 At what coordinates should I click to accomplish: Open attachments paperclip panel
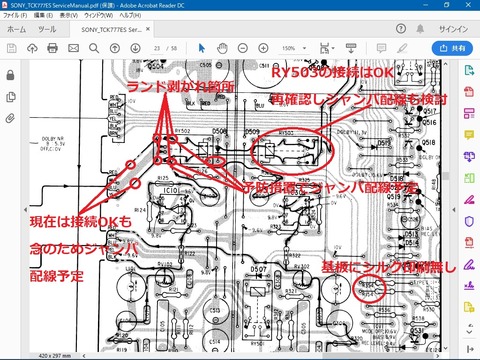point(10,118)
